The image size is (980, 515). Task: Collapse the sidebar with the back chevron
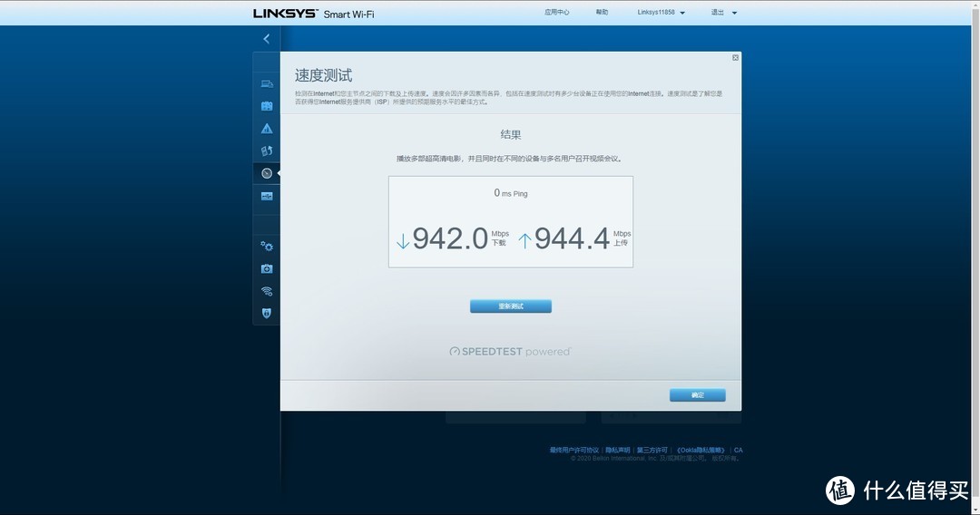(266, 39)
